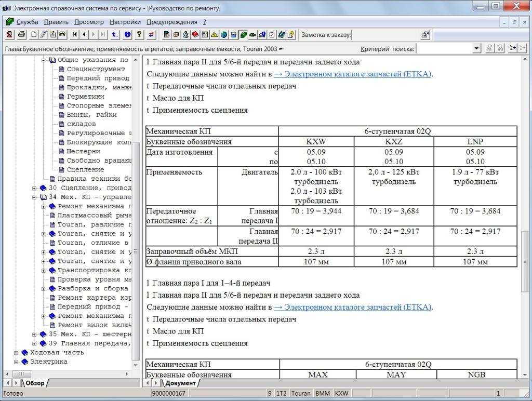
Task: Click the blue info circle icon
Action: [x=127, y=35]
